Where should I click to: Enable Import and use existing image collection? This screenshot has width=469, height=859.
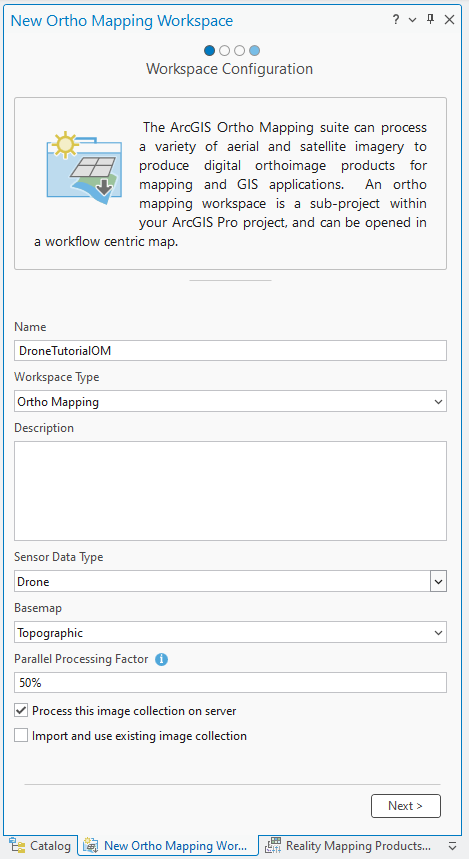point(21,736)
